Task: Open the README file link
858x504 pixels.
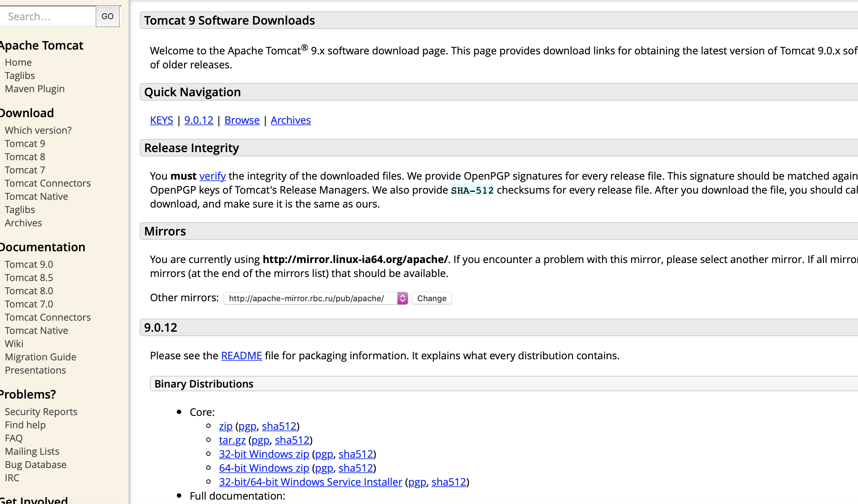Action: [242, 356]
